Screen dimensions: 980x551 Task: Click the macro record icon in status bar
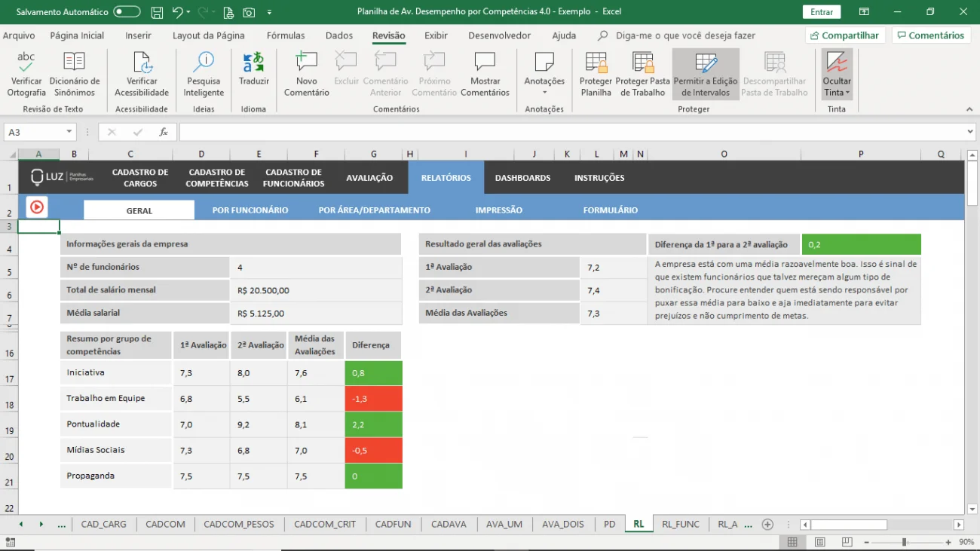coord(11,542)
